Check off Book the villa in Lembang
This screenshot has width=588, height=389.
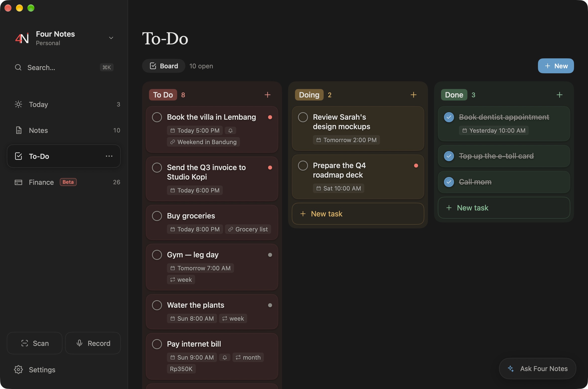pyautogui.click(x=157, y=117)
